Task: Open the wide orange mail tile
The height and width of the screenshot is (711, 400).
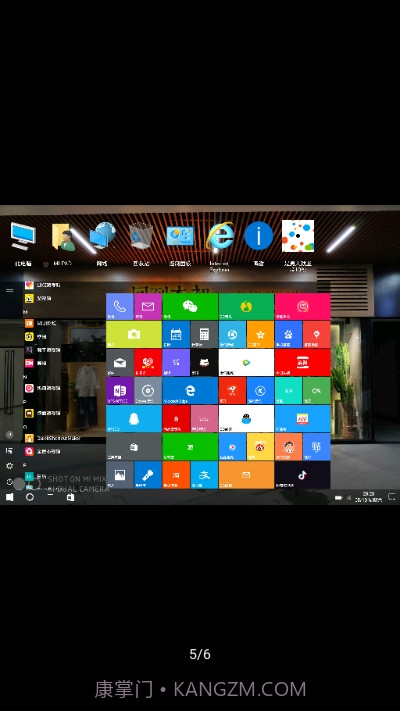Action: tap(246, 475)
